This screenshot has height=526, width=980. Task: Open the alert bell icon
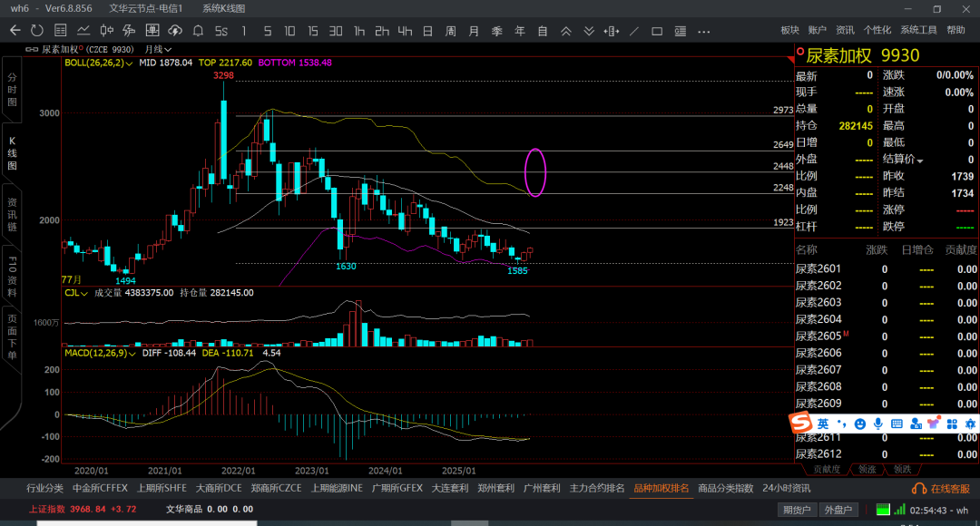(x=198, y=31)
